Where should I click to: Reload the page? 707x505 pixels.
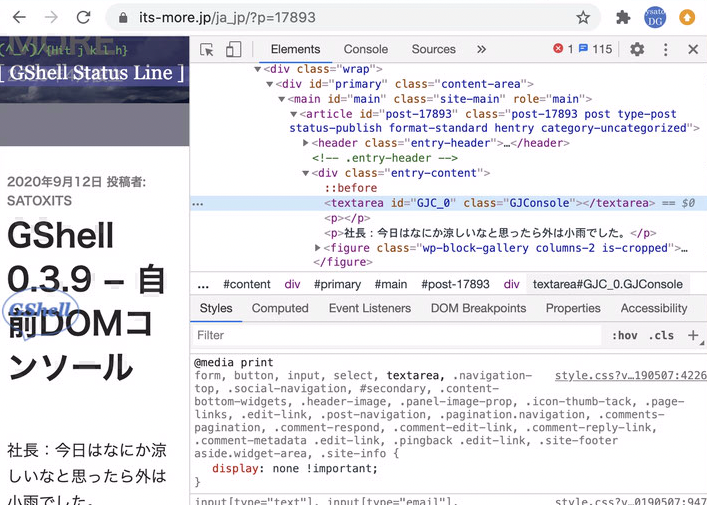(83, 17)
